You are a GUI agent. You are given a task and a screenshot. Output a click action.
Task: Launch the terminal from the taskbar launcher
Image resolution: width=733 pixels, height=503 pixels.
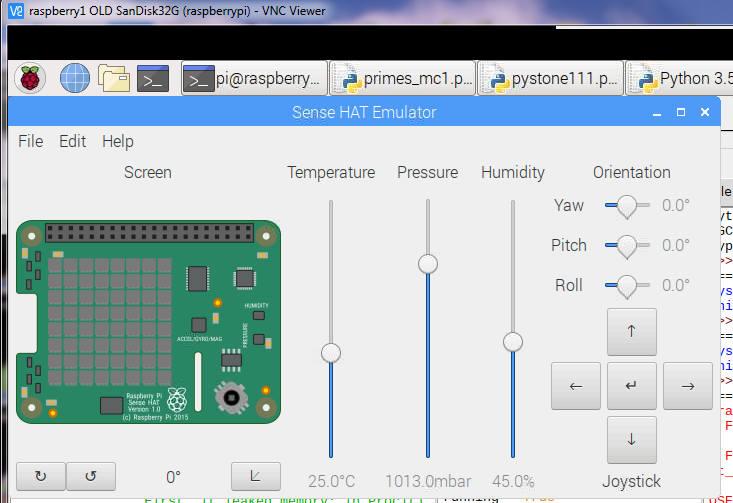(153, 78)
